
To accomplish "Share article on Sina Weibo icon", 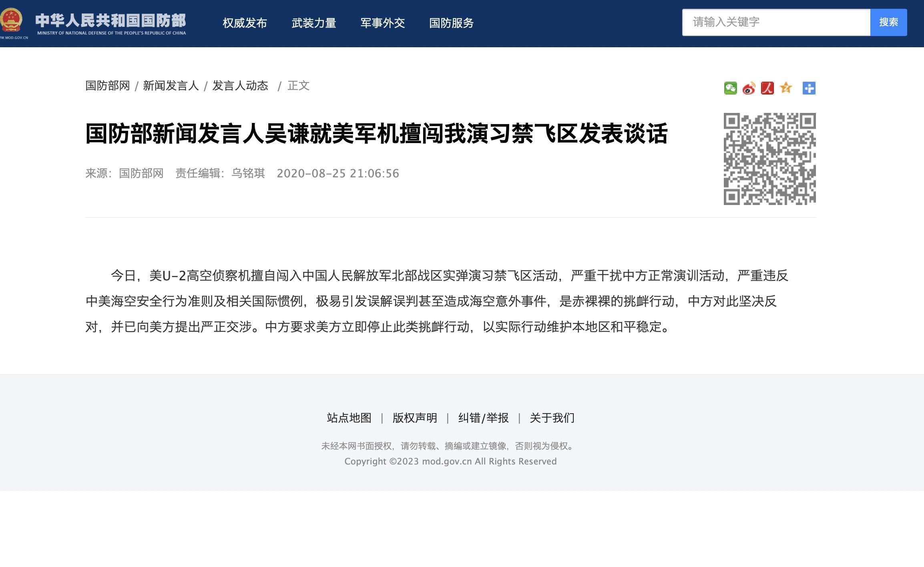I will (x=749, y=88).
